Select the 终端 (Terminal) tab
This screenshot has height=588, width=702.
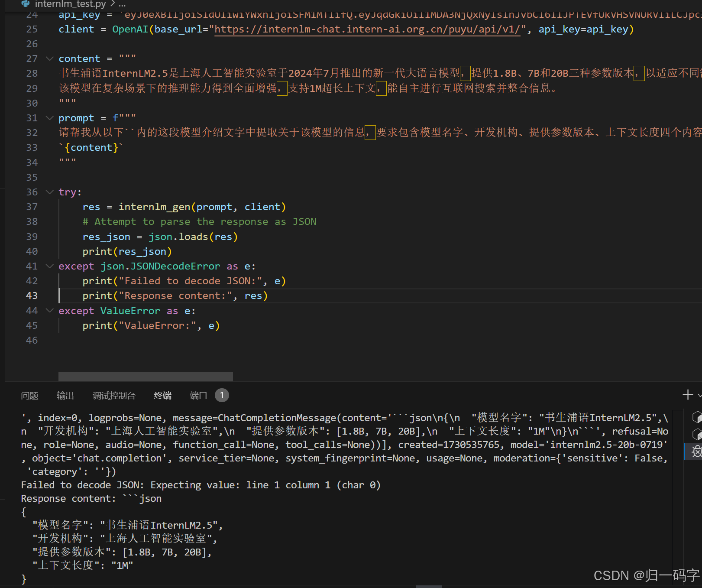coord(162,395)
